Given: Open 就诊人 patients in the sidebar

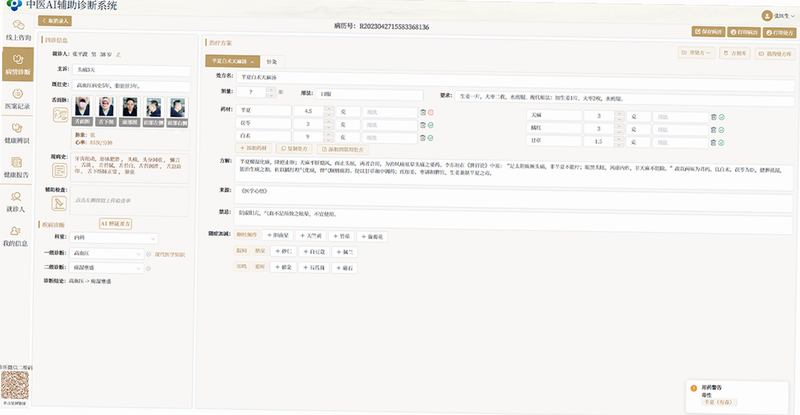Looking at the screenshot, I should [16, 202].
